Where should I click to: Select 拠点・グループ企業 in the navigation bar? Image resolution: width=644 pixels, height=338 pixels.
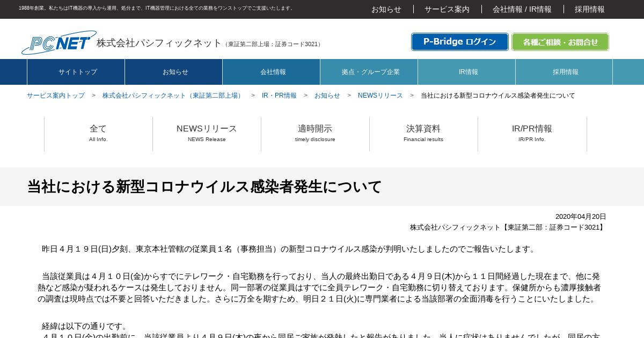point(369,72)
